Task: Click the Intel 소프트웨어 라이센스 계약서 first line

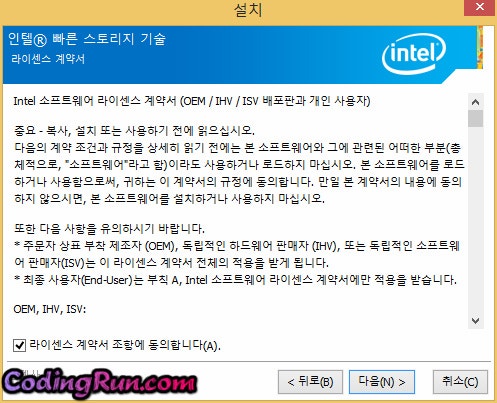Action: [x=192, y=101]
